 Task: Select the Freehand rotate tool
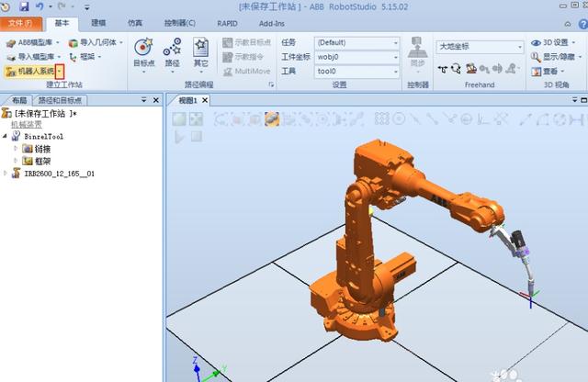coord(456,69)
